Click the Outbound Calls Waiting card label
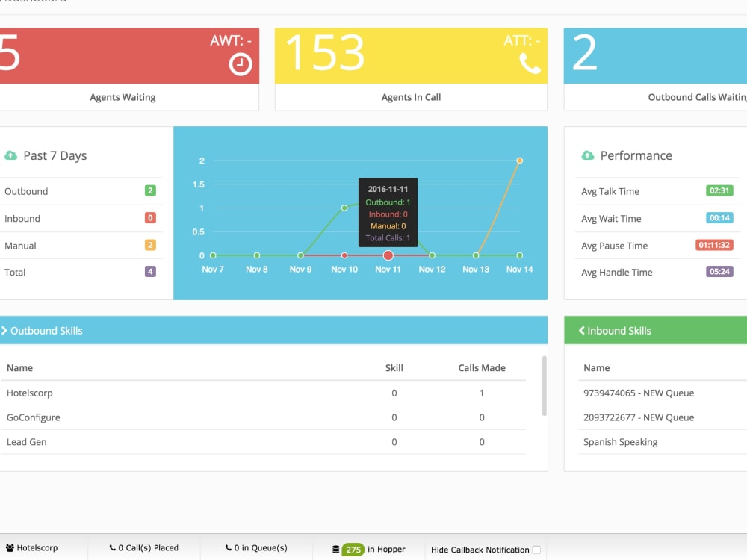Image resolution: width=747 pixels, height=560 pixels. click(697, 97)
